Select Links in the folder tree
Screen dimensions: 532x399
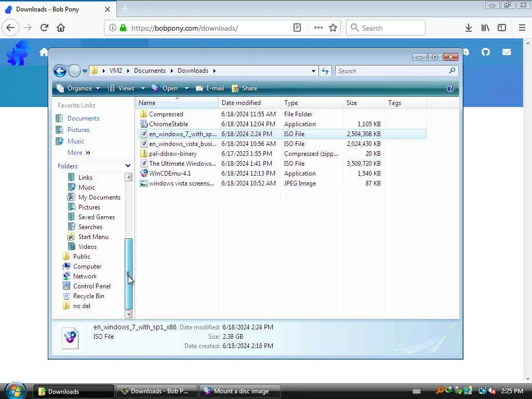click(85, 178)
